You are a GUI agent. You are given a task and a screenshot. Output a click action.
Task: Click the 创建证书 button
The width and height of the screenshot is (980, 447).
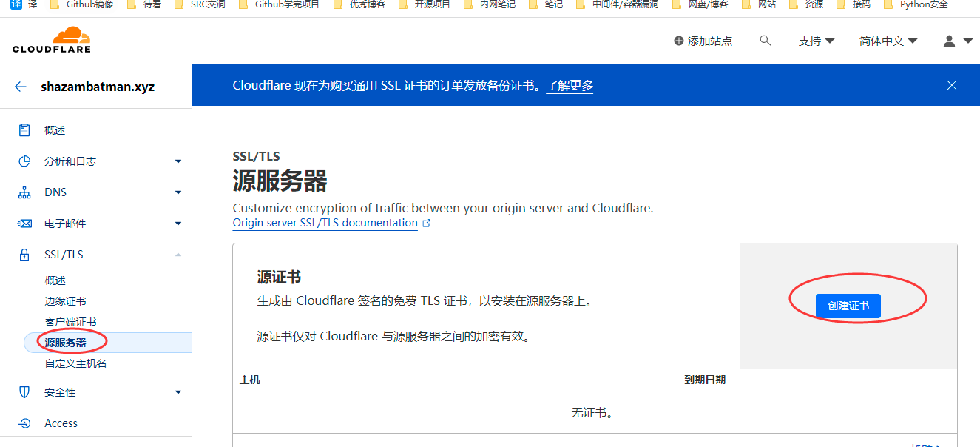848,306
